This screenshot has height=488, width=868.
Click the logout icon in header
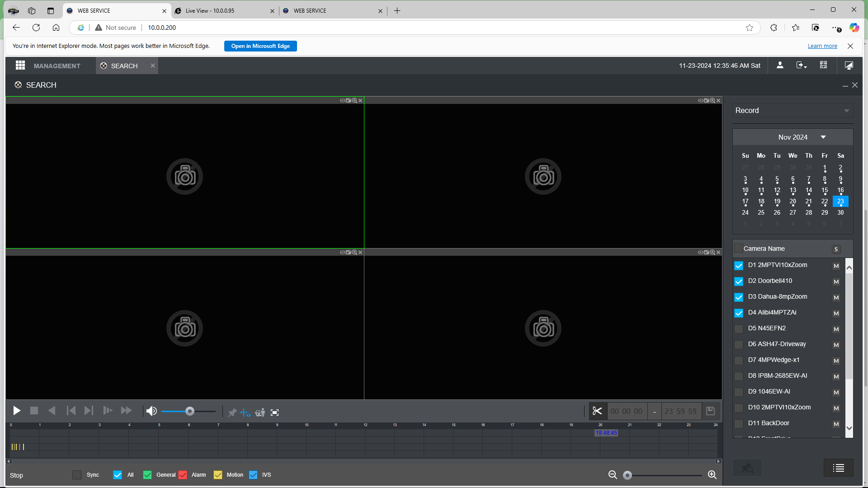pyautogui.click(x=802, y=65)
